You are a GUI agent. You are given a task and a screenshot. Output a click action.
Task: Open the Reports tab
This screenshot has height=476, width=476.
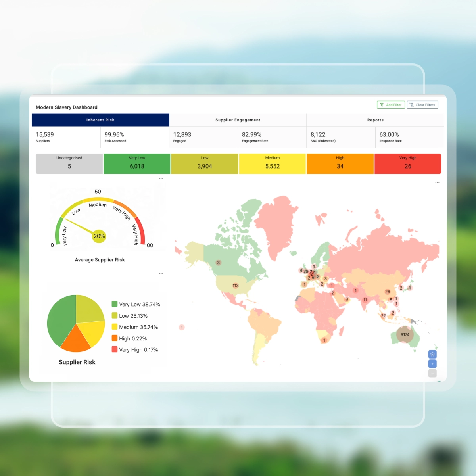point(375,120)
